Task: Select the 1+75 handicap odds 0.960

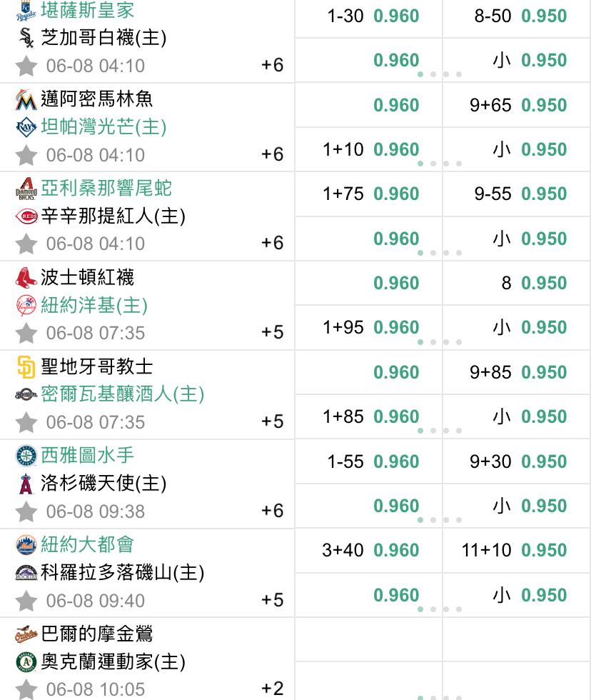Action: click(x=369, y=194)
